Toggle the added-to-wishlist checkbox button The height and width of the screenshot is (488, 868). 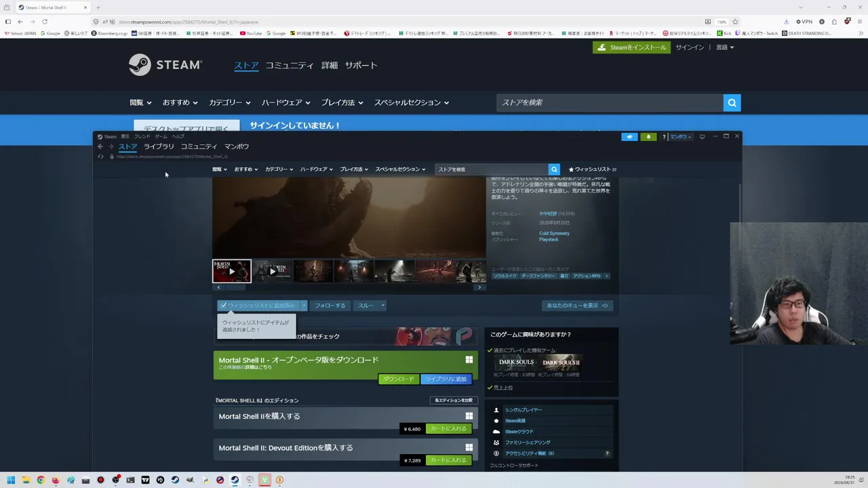click(259, 306)
